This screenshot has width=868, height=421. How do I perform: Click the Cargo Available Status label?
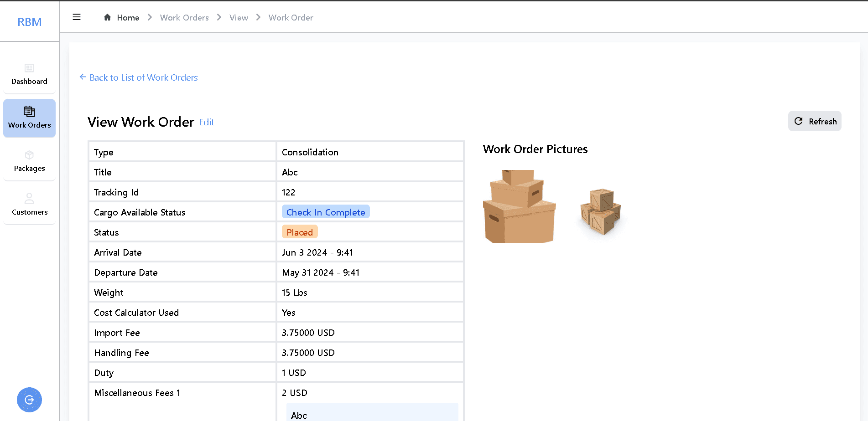coord(140,212)
